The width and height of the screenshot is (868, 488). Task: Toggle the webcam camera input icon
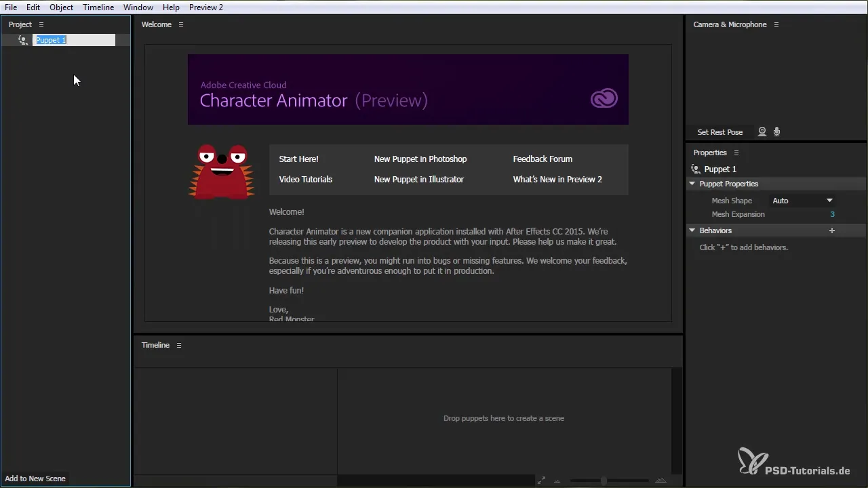coord(762,132)
